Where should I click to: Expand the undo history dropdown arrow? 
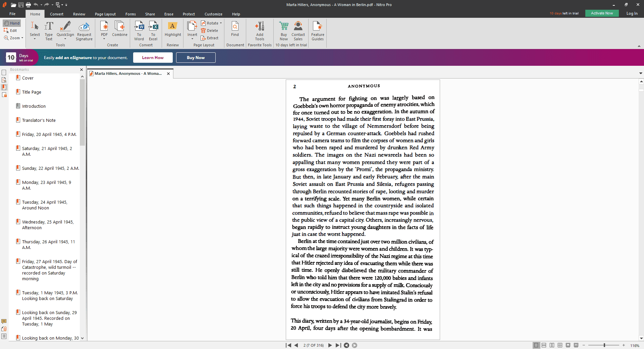tap(41, 5)
